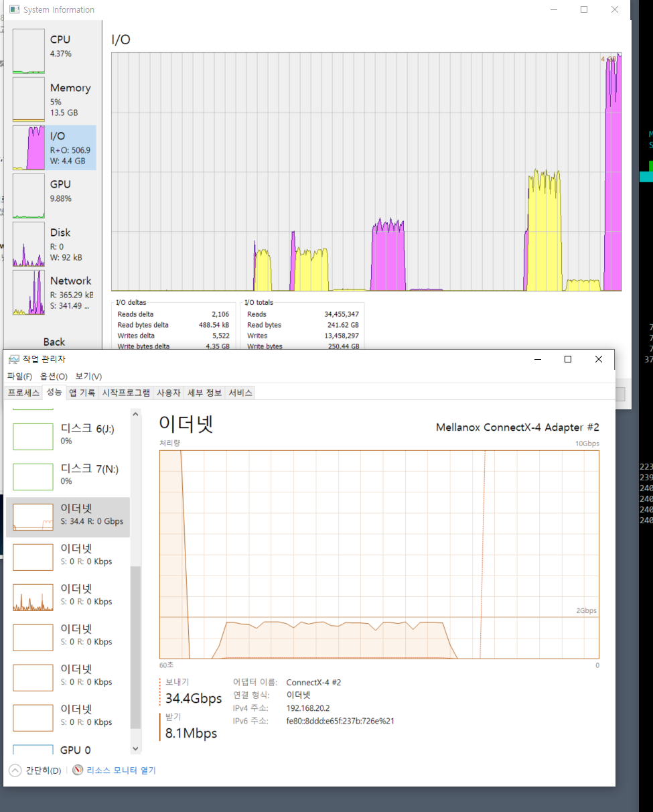
Task: Select the I/O entry in System Information sidebar
Action: 54,147
